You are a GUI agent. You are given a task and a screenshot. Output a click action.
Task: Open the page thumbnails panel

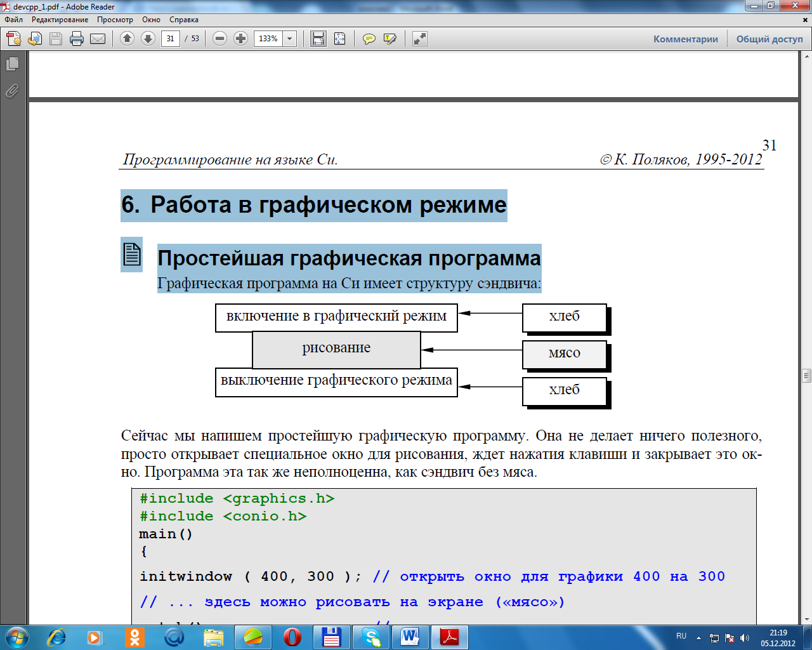click(x=12, y=64)
